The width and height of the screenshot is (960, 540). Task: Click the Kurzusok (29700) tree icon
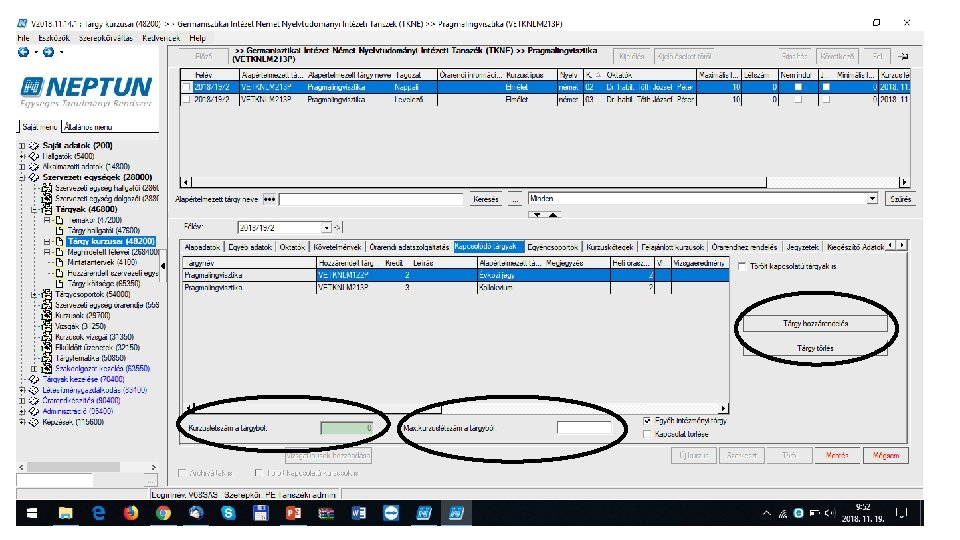(47, 315)
